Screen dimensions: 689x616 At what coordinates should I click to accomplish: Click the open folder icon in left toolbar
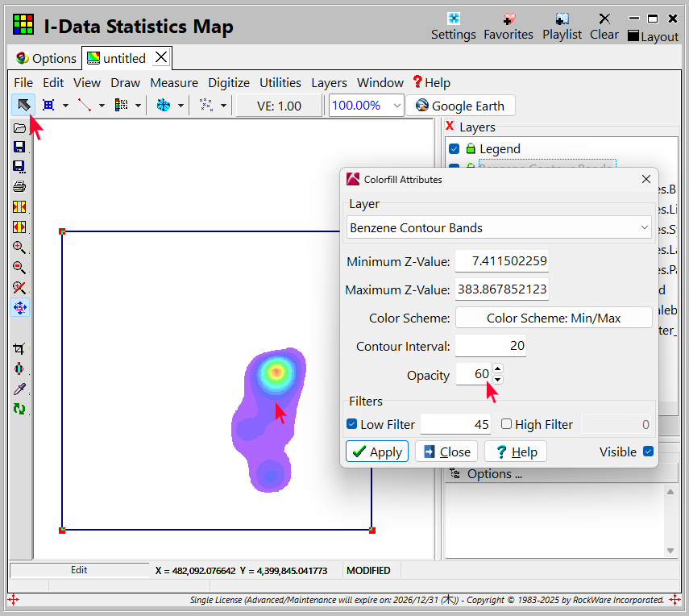point(20,127)
